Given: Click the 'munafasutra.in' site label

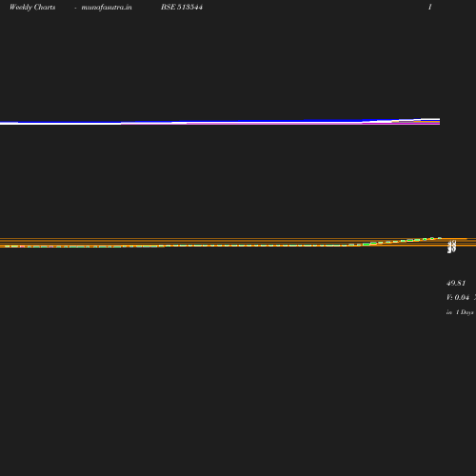Looking at the screenshot, I should [107, 7].
